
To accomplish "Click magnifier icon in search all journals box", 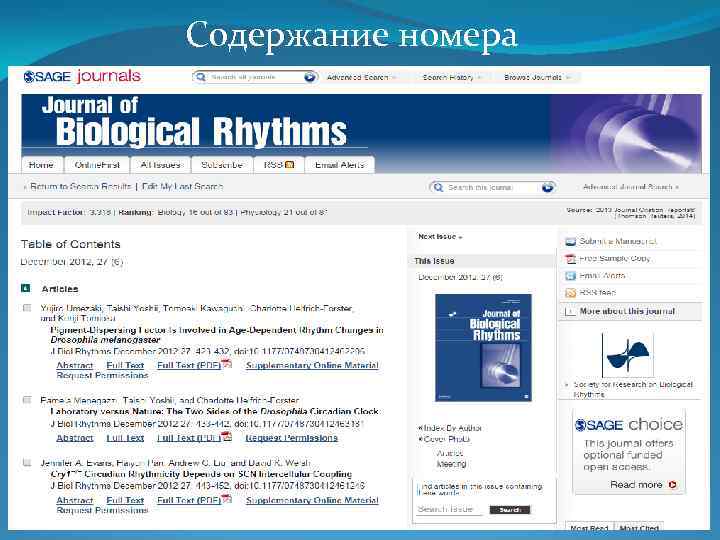I will [x=201, y=77].
